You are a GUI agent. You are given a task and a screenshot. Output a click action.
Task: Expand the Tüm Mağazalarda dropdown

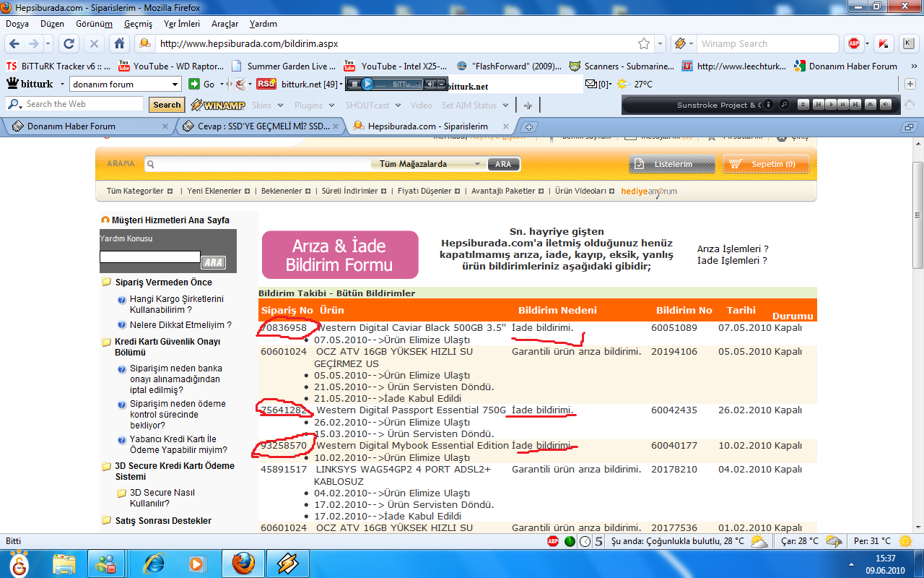430,164
